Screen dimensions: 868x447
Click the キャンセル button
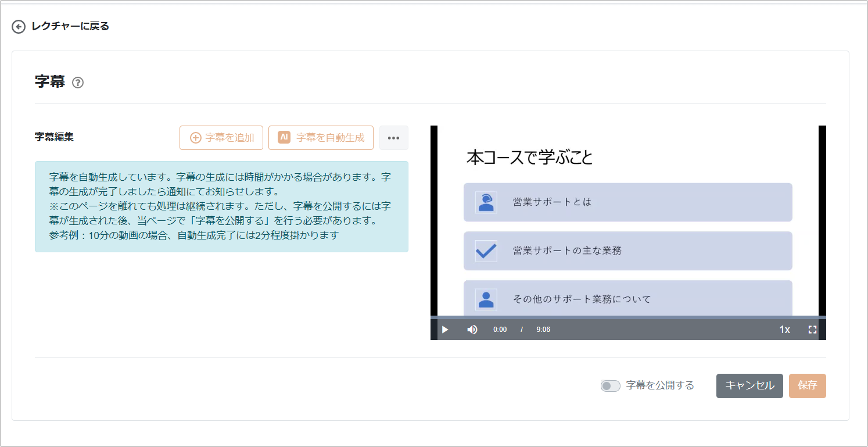(x=749, y=386)
